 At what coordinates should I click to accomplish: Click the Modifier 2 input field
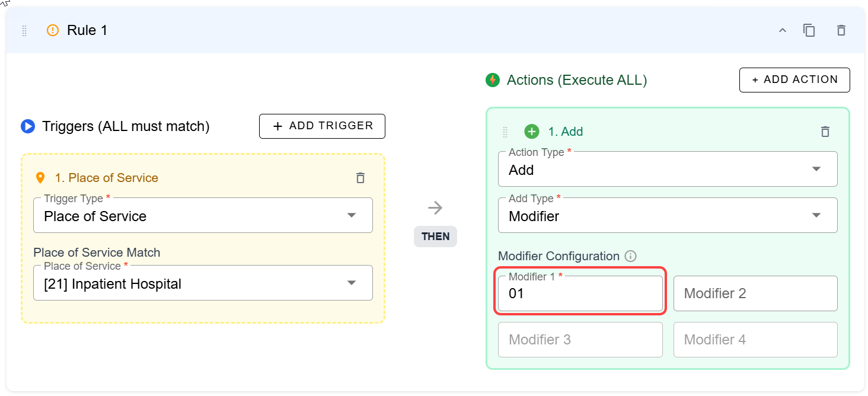pyautogui.click(x=755, y=293)
